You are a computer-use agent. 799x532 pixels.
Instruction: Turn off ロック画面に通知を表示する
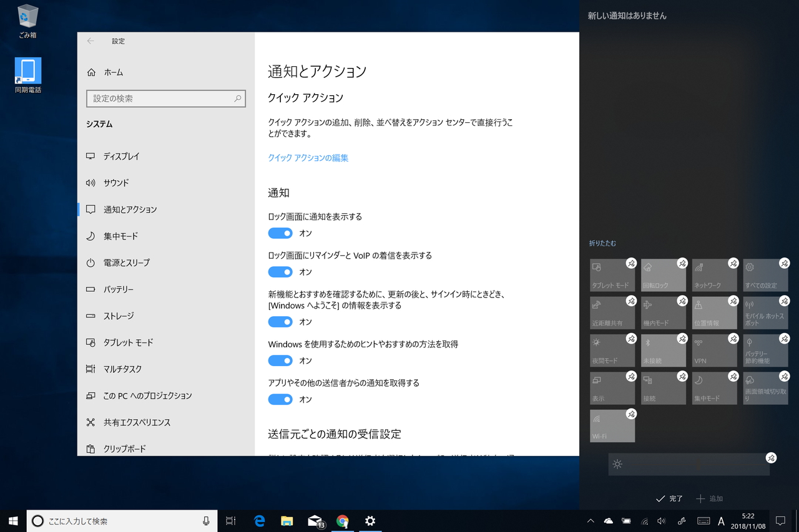280,233
